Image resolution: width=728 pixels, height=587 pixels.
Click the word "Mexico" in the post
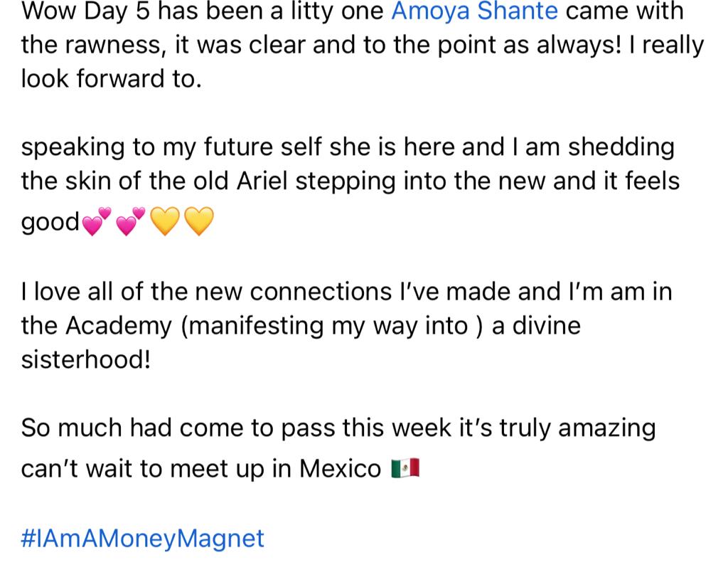click(340, 468)
